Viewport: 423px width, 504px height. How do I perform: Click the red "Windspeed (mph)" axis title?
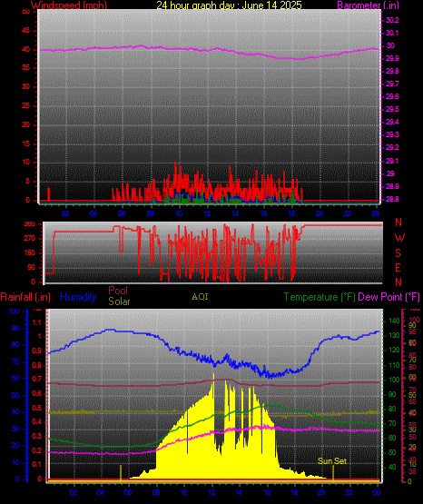pos(68,5)
